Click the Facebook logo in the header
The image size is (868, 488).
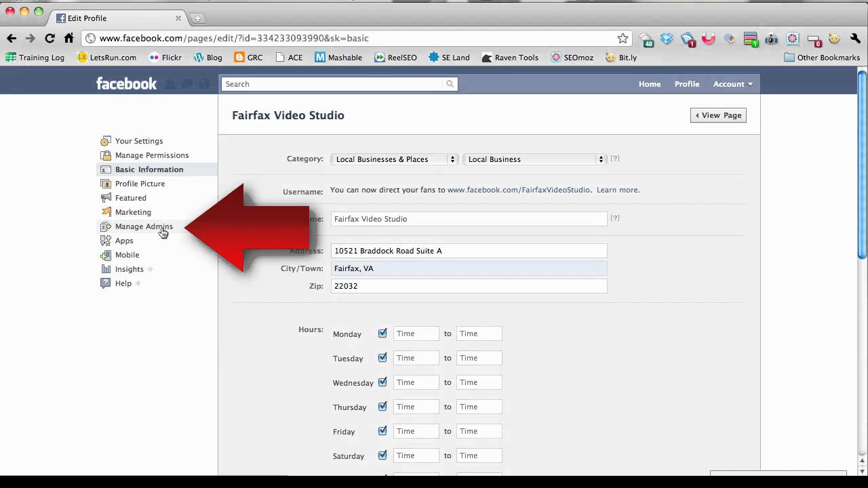pyautogui.click(x=126, y=84)
